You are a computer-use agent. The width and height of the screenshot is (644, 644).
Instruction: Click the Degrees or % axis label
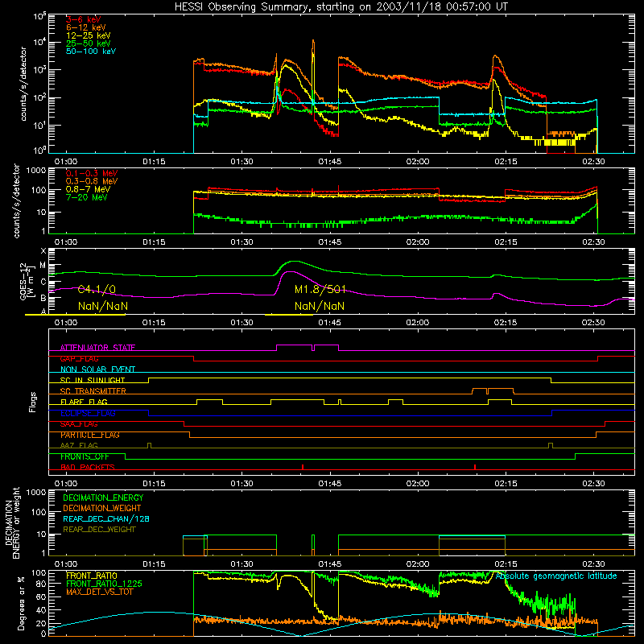(21, 603)
